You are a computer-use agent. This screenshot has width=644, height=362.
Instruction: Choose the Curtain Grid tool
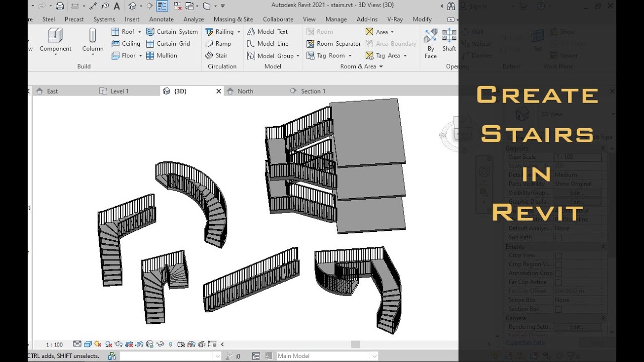168,44
